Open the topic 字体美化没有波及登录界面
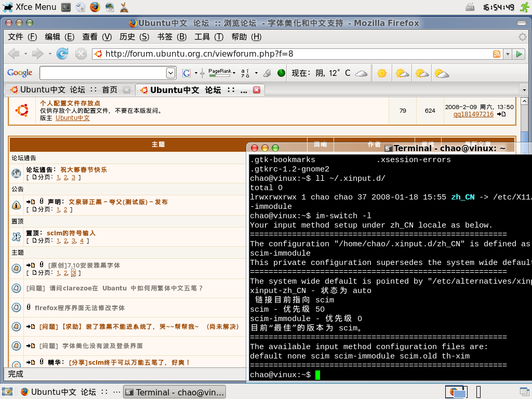The image size is (532, 399). pyautogui.click(x=102, y=345)
